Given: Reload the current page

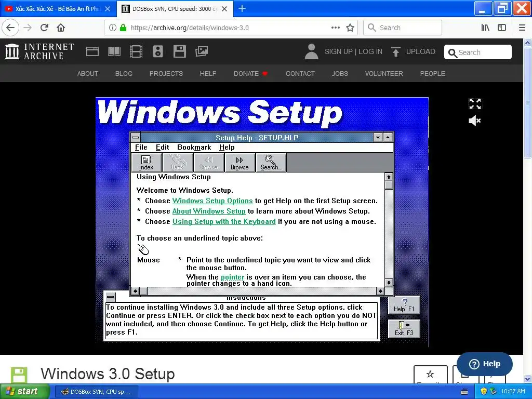Looking at the screenshot, I should click(x=44, y=28).
